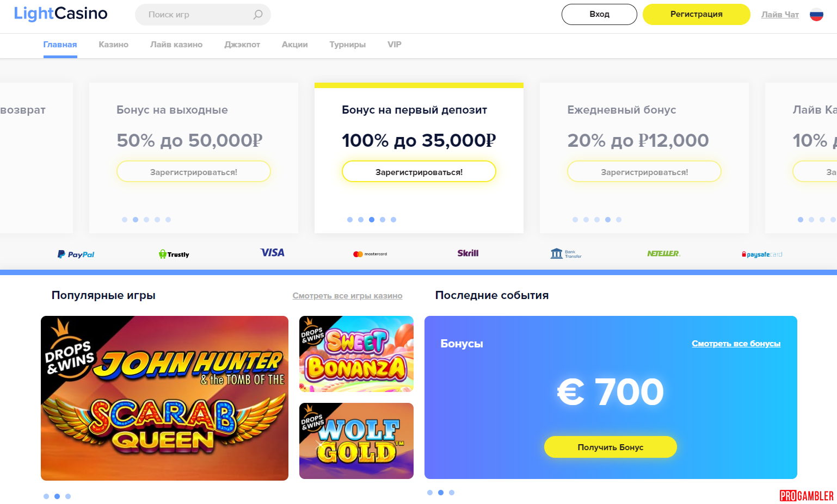This screenshot has height=504, width=837.
Task: Open the Лайв Чат link
Action: (780, 15)
